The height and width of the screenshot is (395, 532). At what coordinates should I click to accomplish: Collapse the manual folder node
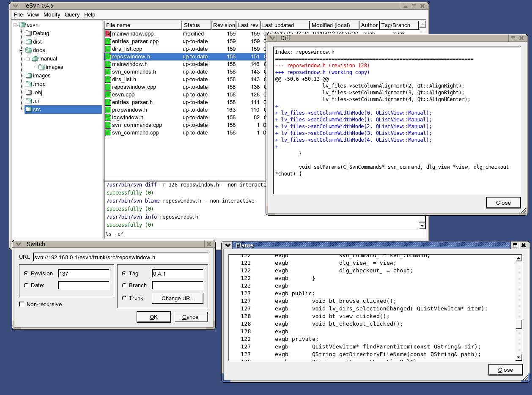(28, 58)
